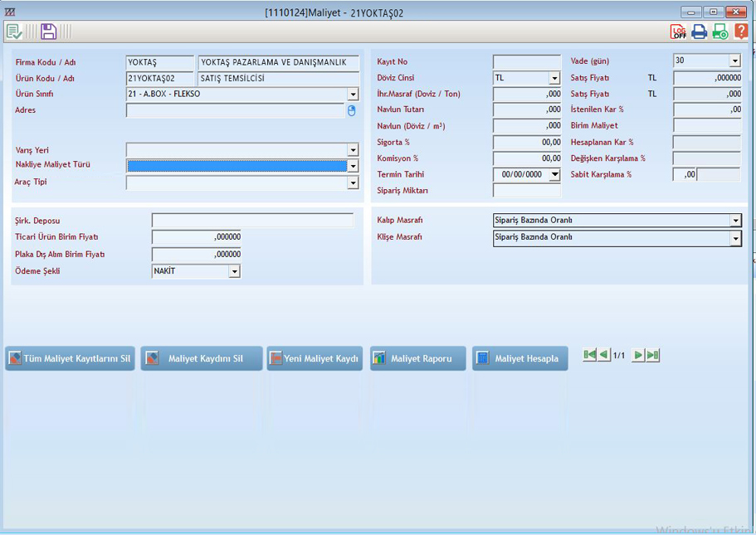Go to the first record
This screenshot has width=756, height=535.
pyautogui.click(x=589, y=355)
